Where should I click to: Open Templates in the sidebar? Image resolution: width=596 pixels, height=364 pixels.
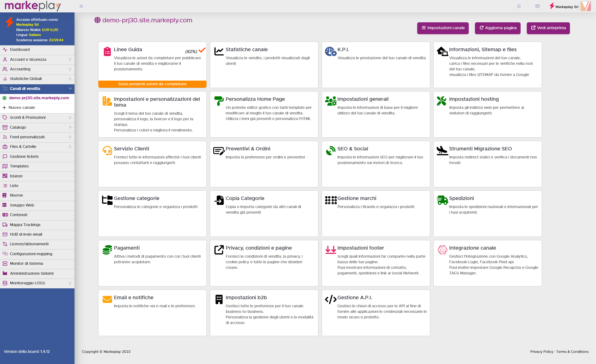(19, 166)
